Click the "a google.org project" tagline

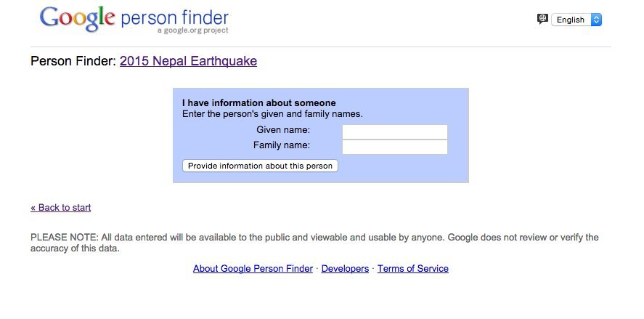pyautogui.click(x=192, y=31)
